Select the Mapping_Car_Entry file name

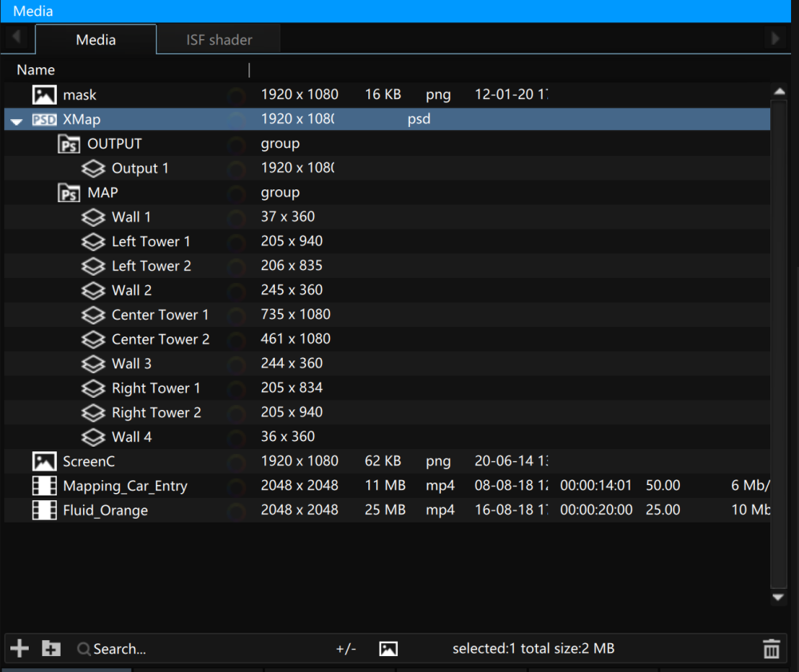[x=125, y=486]
